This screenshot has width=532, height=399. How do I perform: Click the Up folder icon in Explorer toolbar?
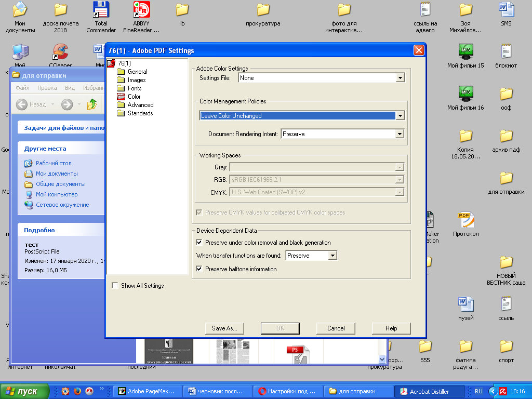click(x=92, y=104)
